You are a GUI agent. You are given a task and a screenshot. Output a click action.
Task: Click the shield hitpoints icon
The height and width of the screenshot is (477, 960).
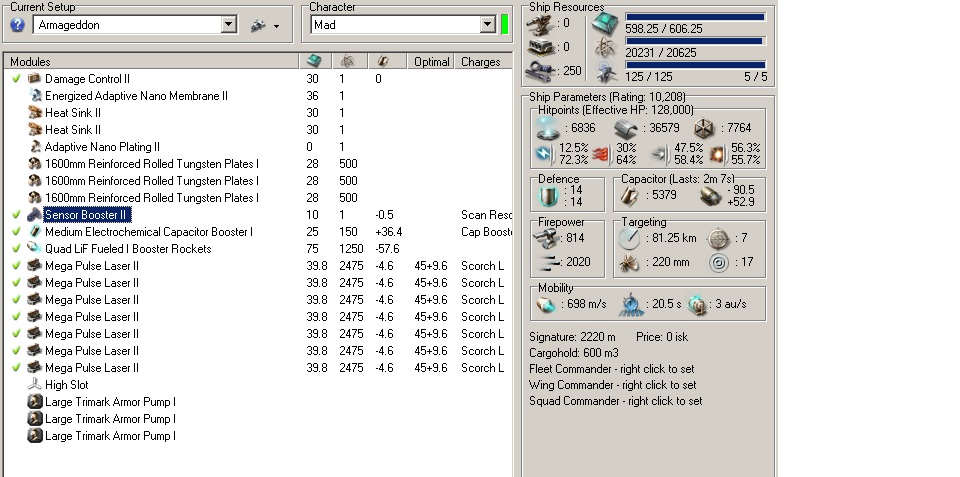point(546,128)
